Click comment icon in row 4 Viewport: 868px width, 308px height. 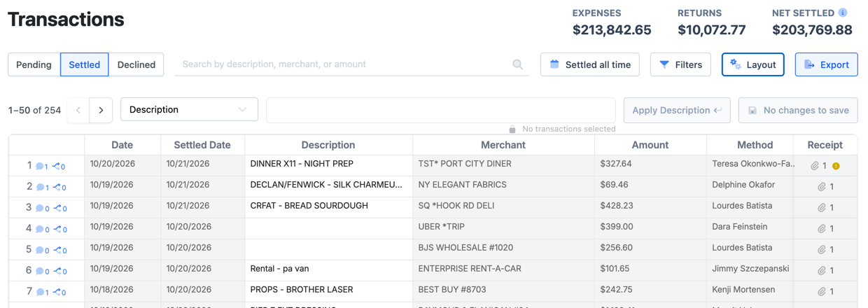point(40,230)
